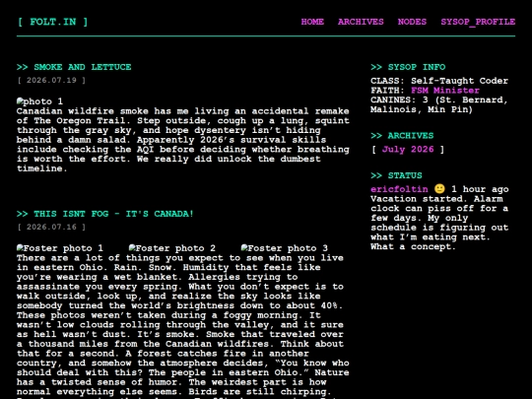Click the 'CANINES: 3 (St. Bernard,' line
Viewport: 532px width, 399px height.
coord(439,100)
